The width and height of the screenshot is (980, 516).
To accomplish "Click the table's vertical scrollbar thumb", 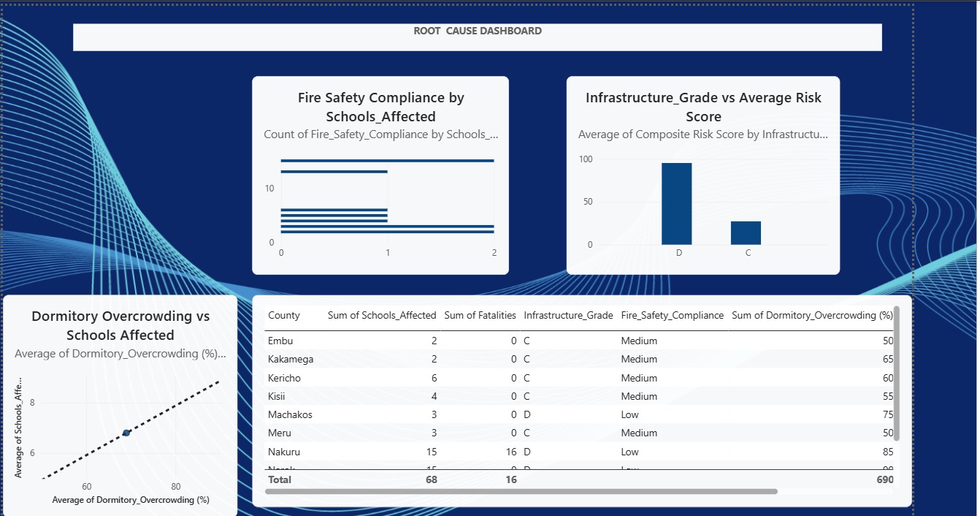I will click(897, 373).
